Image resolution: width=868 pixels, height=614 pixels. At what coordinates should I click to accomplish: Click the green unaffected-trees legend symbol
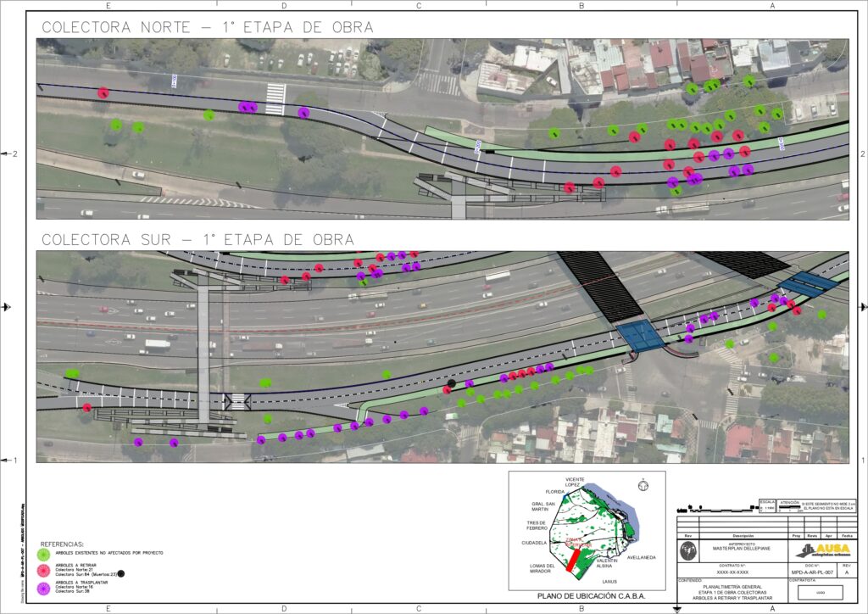43,553
